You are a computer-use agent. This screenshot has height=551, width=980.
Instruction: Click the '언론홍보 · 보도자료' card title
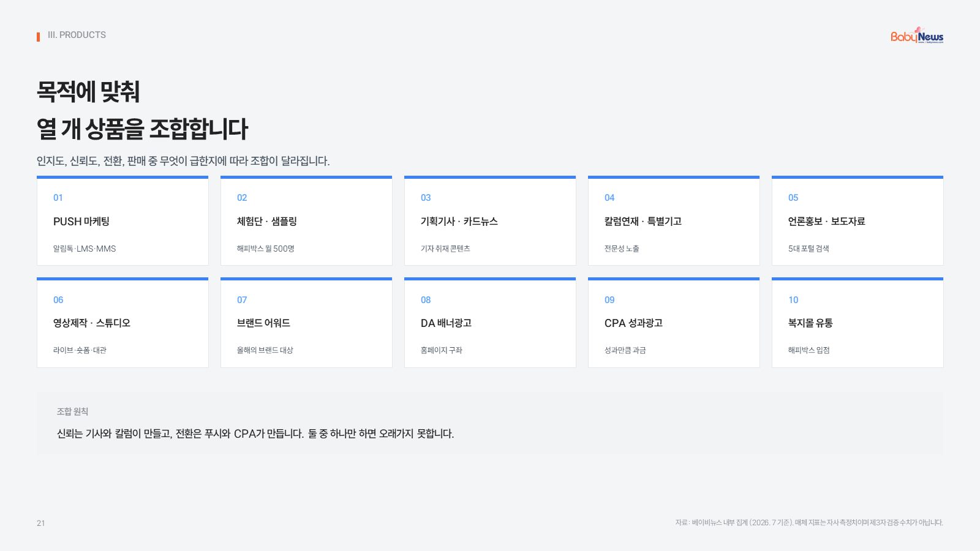click(827, 222)
